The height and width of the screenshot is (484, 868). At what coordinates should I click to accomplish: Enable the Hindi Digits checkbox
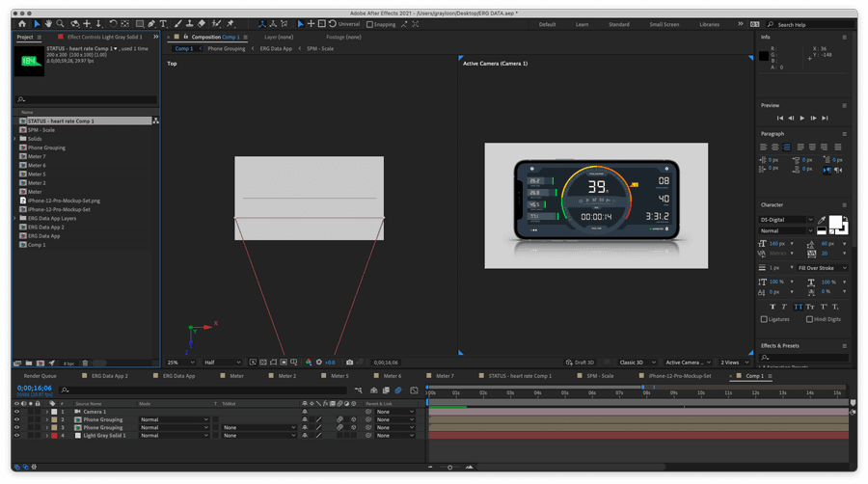809,319
